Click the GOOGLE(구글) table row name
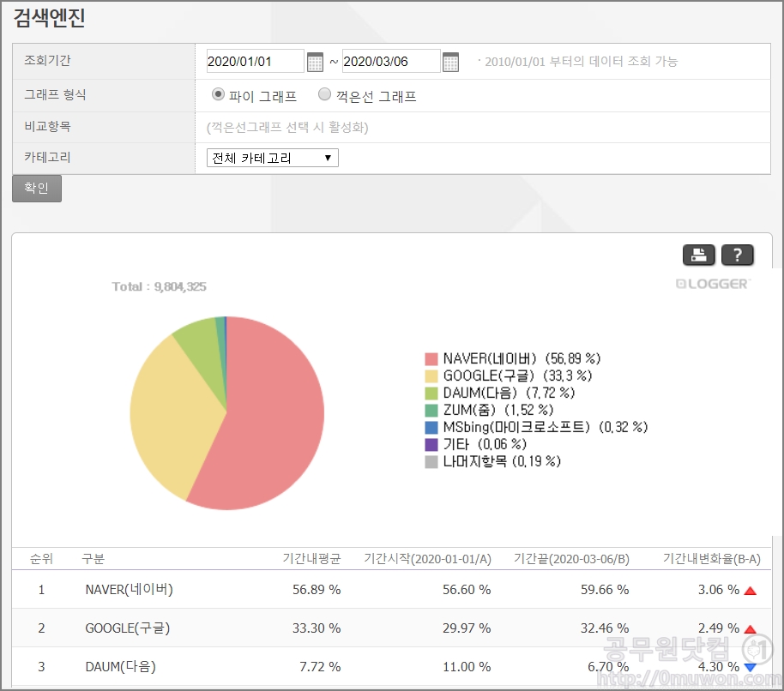Viewport: 784px width, 691px height. click(x=128, y=628)
